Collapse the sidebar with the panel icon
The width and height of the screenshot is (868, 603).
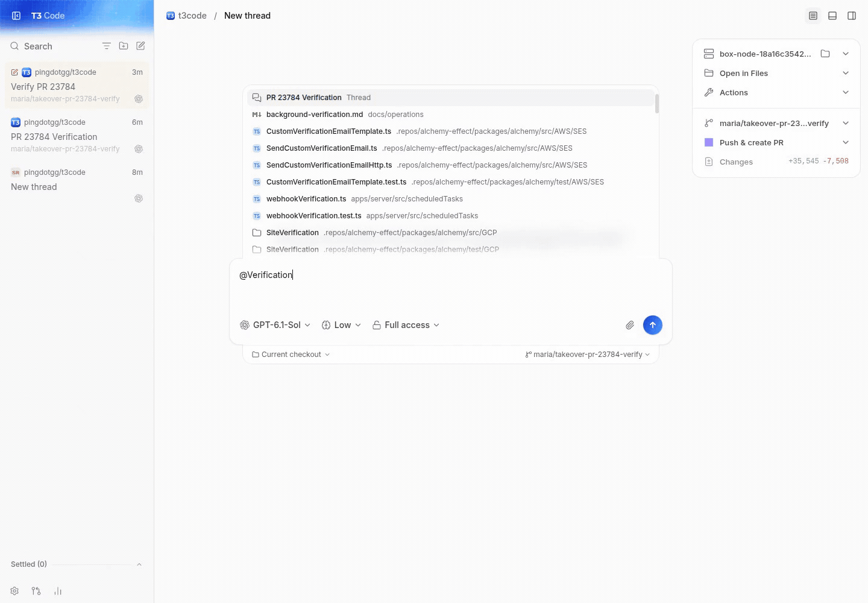[x=16, y=16]
